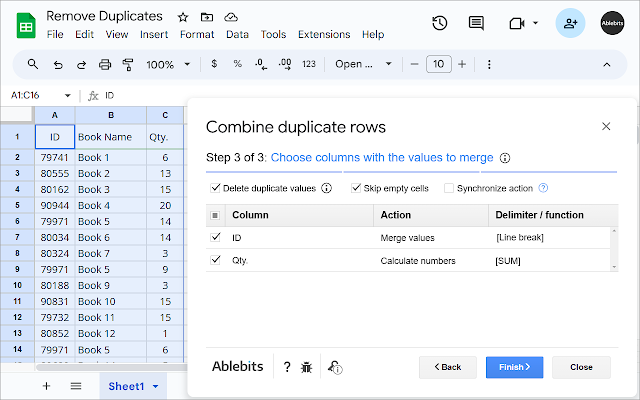
Task: Open comments panel icon
Action: coord(476,23)
